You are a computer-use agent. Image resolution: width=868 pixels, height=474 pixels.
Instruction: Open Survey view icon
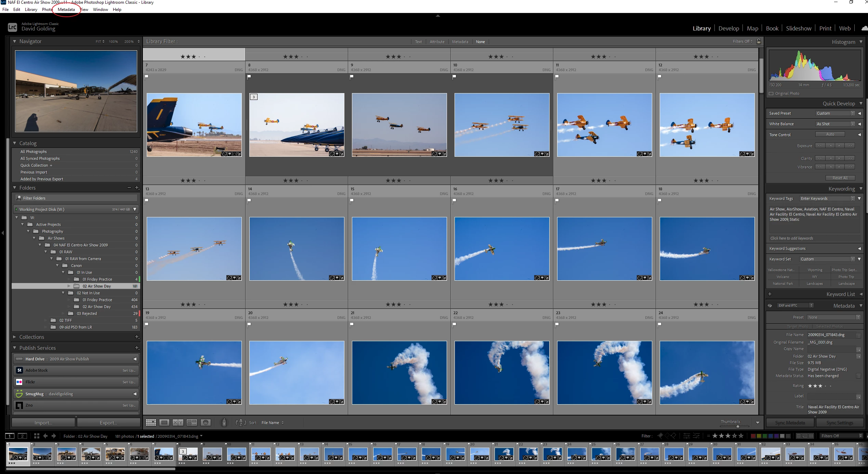(x=192, y=423)
